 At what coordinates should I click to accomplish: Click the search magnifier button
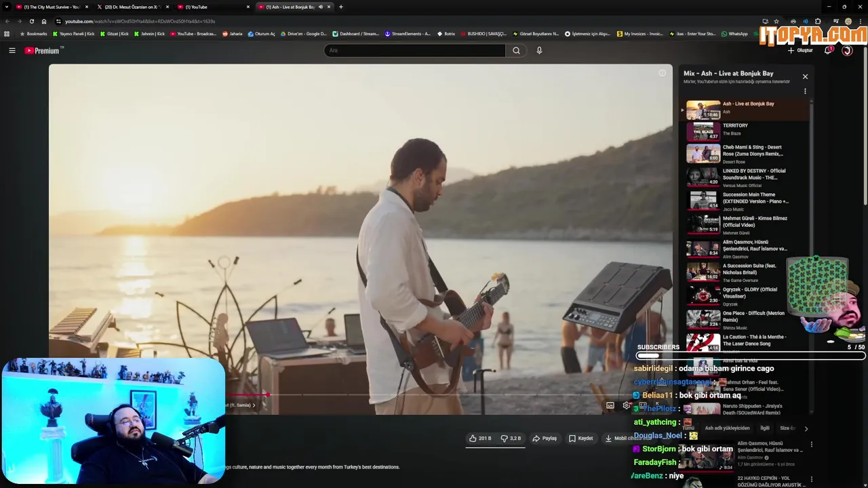[x=516, y=50]
